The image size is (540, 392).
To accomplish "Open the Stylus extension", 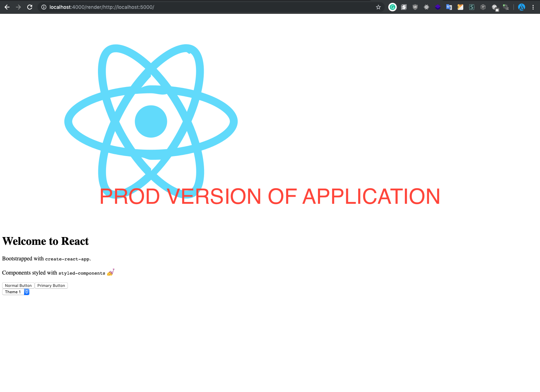I will coord(471,7).
